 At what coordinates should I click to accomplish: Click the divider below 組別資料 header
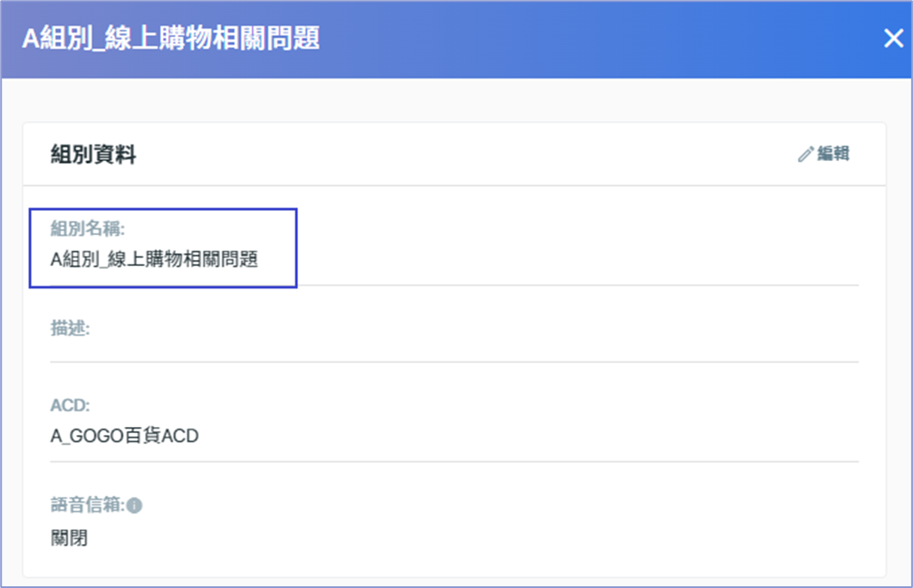pyautogui.click(x=454, y=186)
